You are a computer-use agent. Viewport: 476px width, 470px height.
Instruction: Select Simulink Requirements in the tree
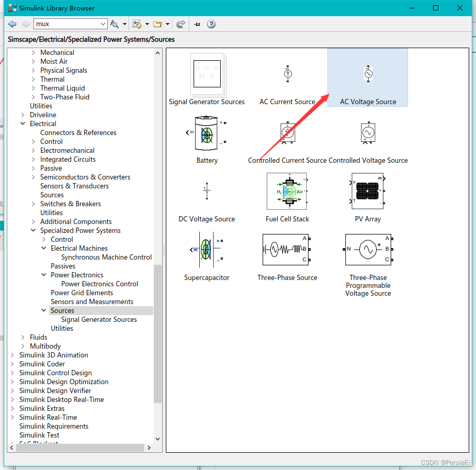54,426
